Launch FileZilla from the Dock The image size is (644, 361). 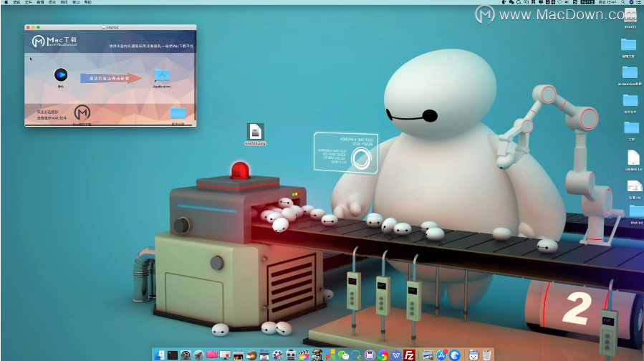pos(409,355)
